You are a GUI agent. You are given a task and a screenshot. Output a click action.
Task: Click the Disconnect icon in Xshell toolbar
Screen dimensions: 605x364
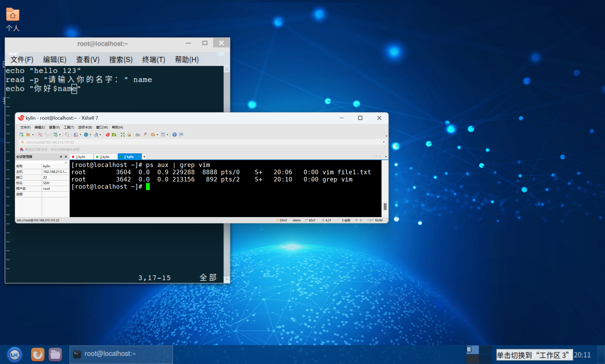coord(40,135)
